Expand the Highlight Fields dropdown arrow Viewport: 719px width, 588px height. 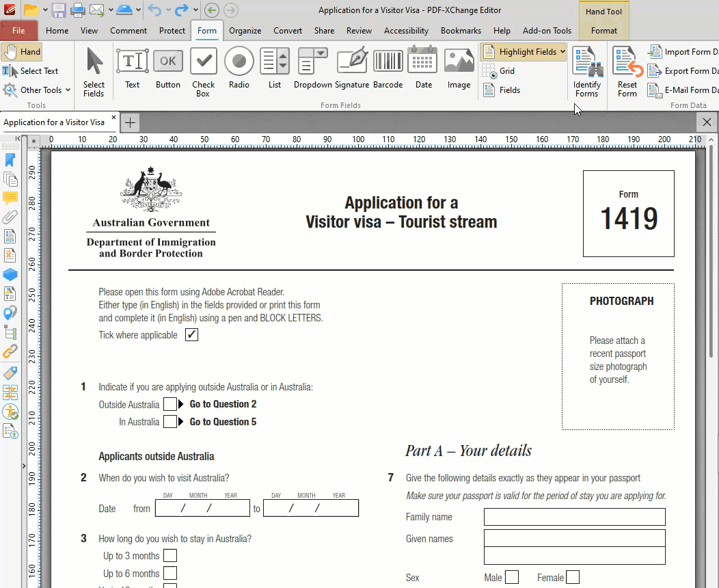click(562, 52)
